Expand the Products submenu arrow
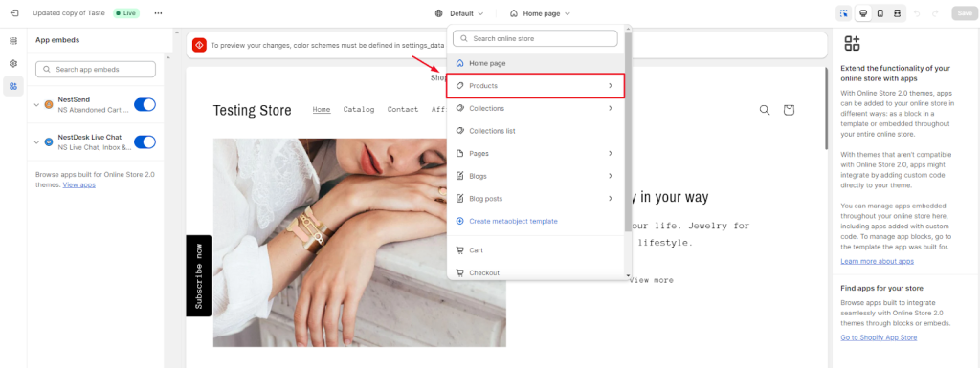980x368 pixels. click(611, 85)
